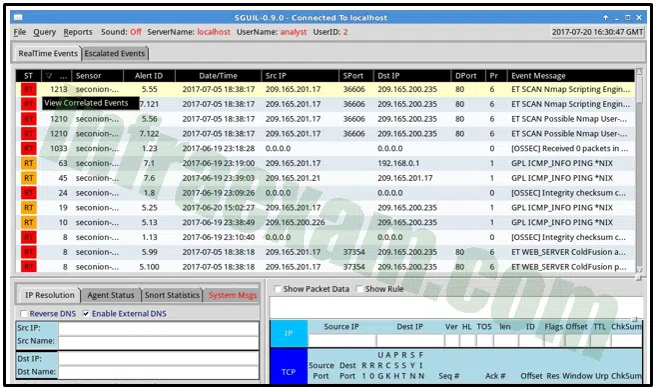This screenshot has width=656, height=390.
Task: Uncheck Enable External DNS
Action: click(x=86, y=314)
